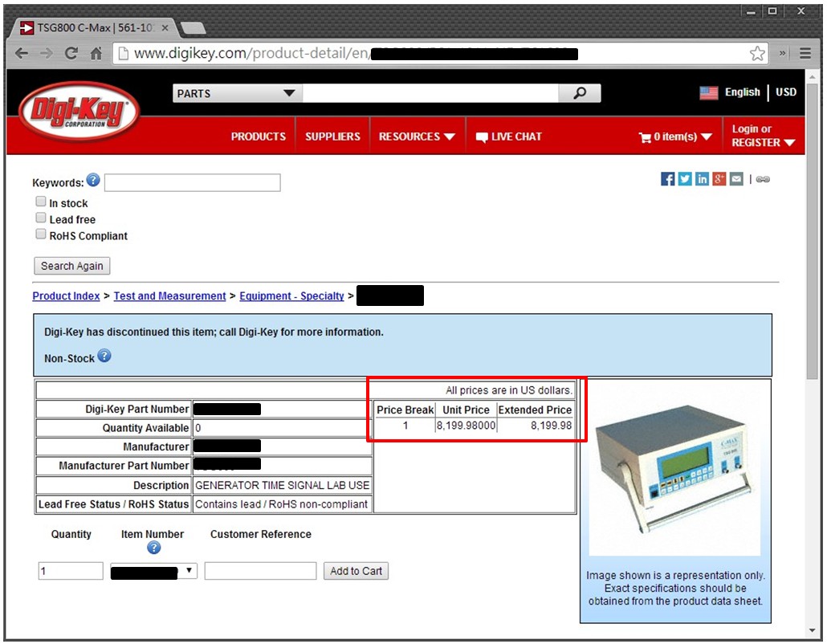The height and width of the screenshot is (644, 827).
Task: Click in the Customer Reference field
Action: (261, 571)
